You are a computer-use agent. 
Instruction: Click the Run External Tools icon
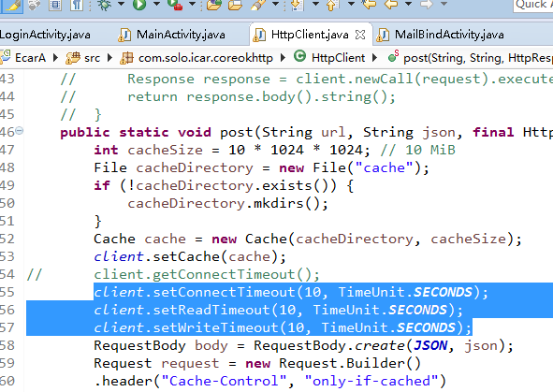tap(175, 5)
